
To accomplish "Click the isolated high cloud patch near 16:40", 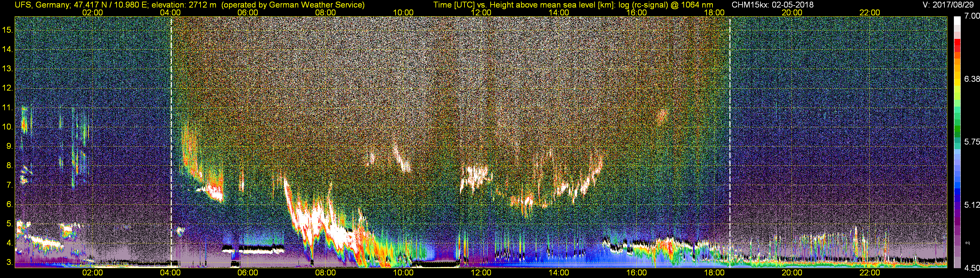I will click(662, 116).
